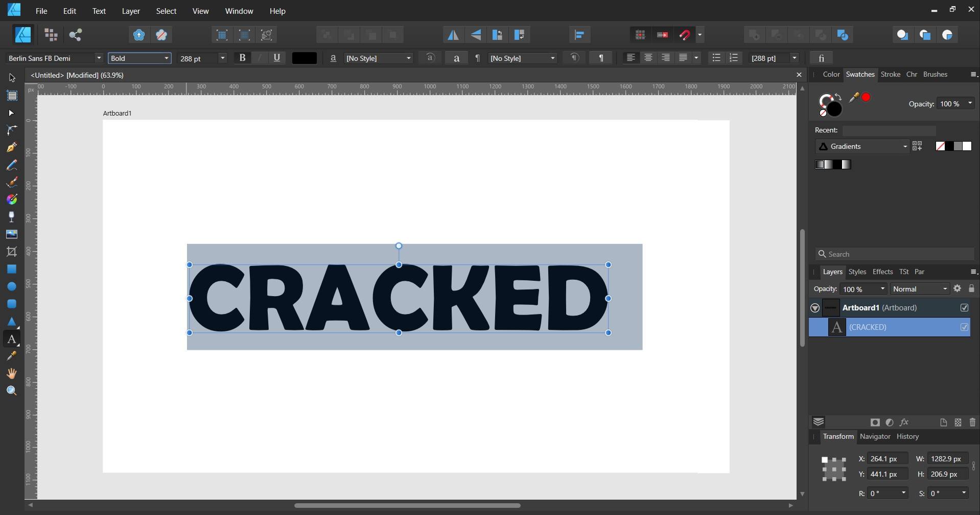Viewport: 980px width, 515px height.
Task: Toggle visibility of Artboard1
Action: 964,307
